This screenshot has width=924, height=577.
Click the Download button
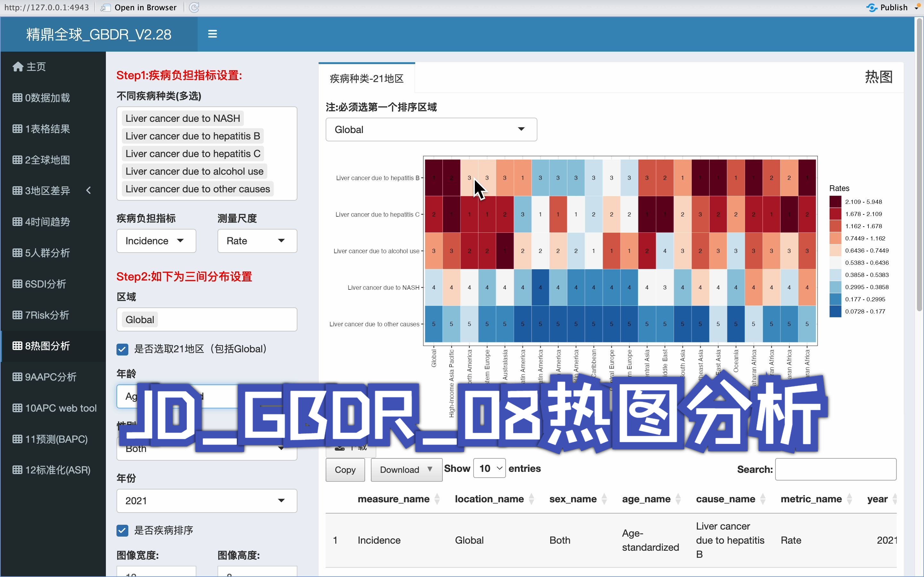pyautogui.click(x=406, y=470)
